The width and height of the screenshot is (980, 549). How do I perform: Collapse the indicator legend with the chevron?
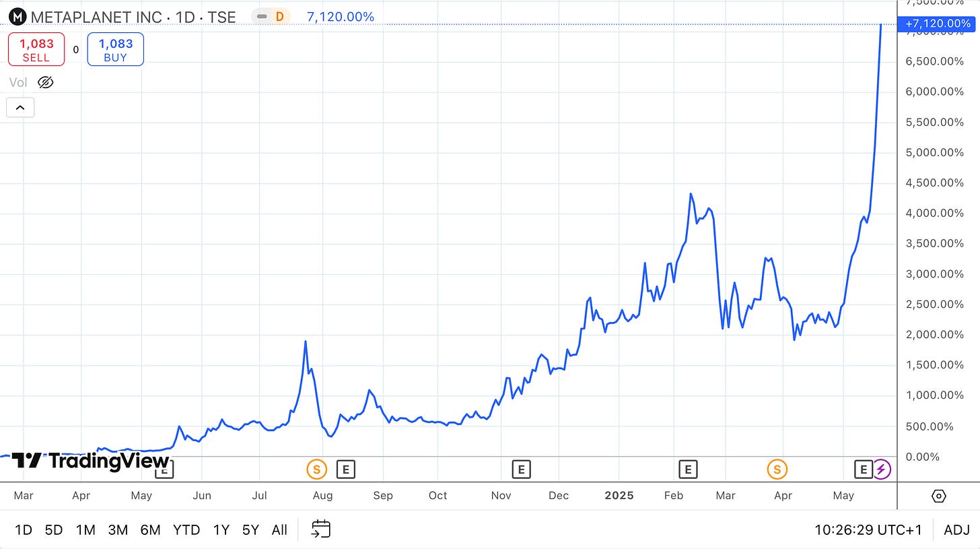tap(20, 107)
